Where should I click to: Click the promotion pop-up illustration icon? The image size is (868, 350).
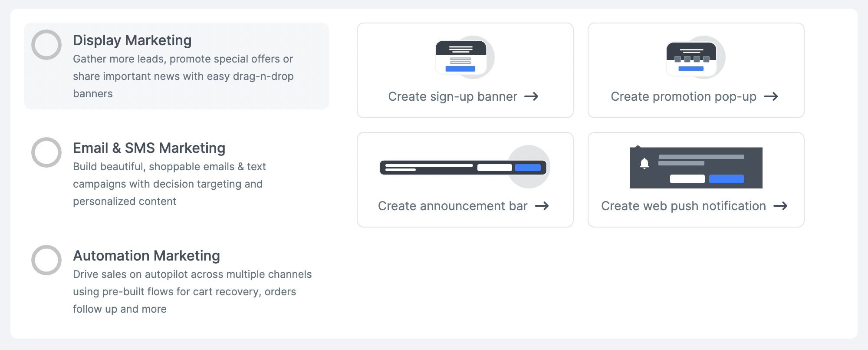pos(696,57)
